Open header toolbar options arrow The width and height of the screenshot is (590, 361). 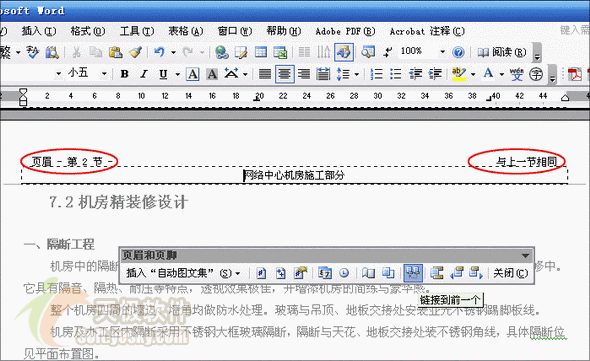tap(526, 256)
